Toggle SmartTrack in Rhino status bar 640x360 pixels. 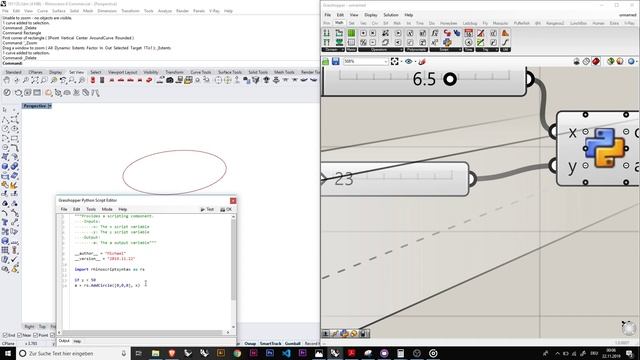point(271,343)
